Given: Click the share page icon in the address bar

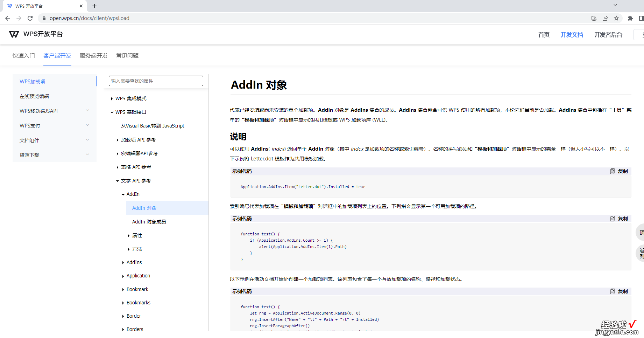Looking at the screenshot, I should (x=605, y=18).
